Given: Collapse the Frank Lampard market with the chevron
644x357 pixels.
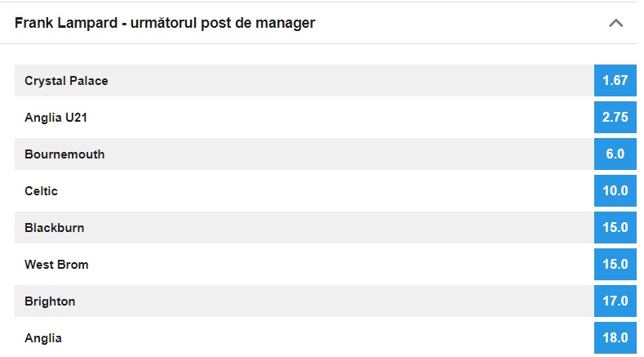Looking at the screenshot, I should tap(616, 23).
